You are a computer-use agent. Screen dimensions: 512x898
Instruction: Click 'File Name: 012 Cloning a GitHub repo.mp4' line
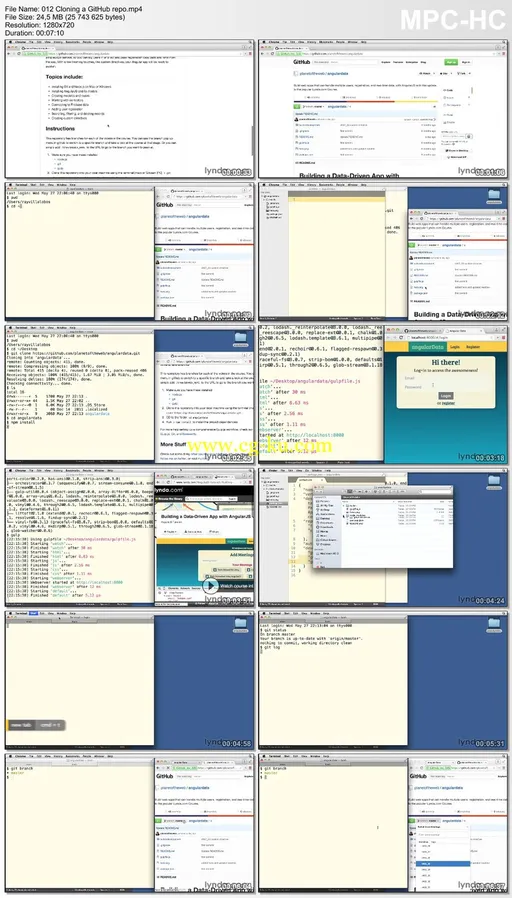[74, 9]
